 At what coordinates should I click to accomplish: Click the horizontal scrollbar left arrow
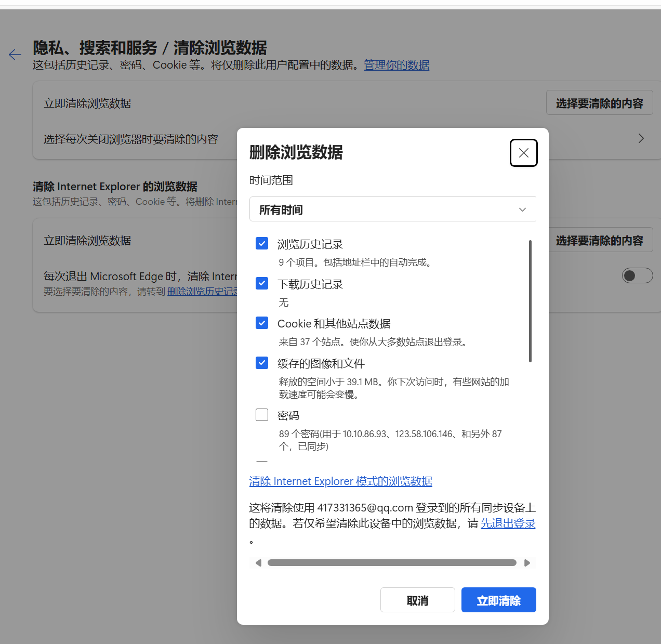click(258, 563)
